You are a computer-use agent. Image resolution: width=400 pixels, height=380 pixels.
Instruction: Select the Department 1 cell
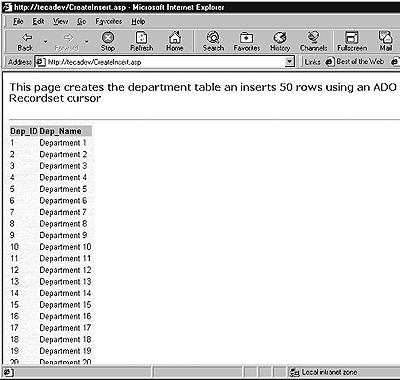[x=63, y=143]
